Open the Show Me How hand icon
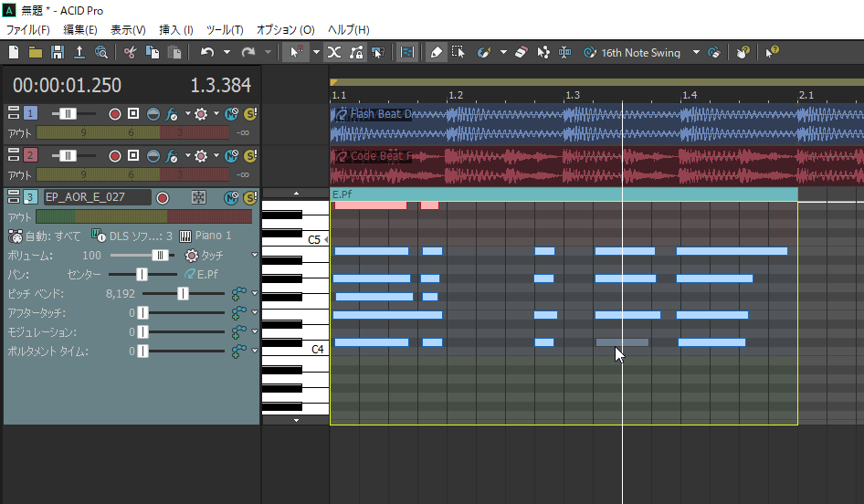The height and width of the screenshot is (504, 864). [x=743, y=52]
